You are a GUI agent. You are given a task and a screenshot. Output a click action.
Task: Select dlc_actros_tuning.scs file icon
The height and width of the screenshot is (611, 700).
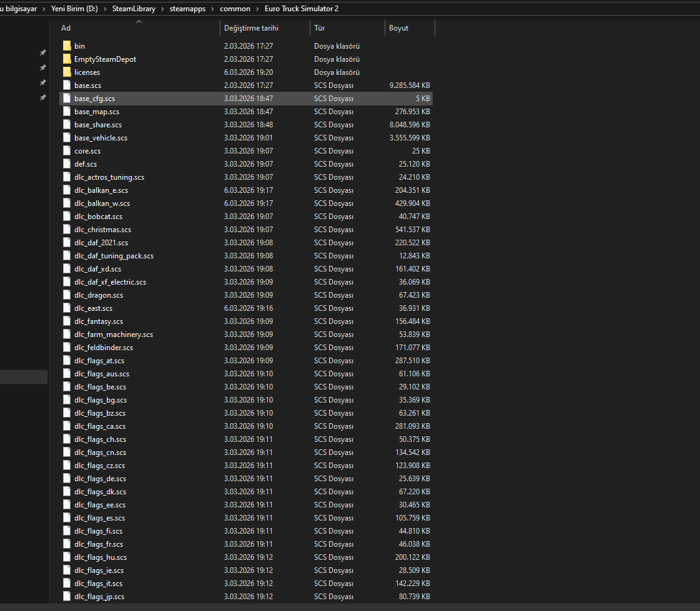tap(67, 177)
